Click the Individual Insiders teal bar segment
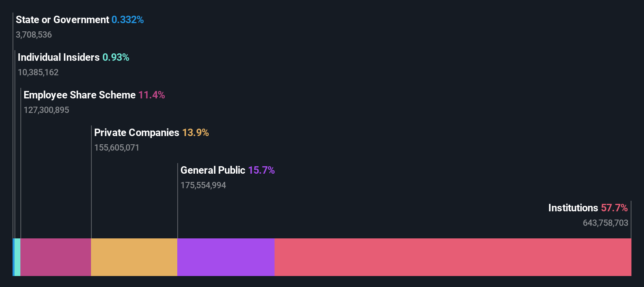This screenshot has height=287, width=644. [x=17, y=257]
